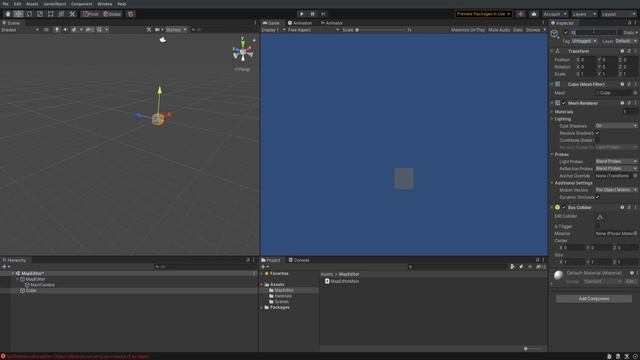The height and width of the screenshot is (360, 640).
Task: Open the cloud services icon
Action: 534,14
